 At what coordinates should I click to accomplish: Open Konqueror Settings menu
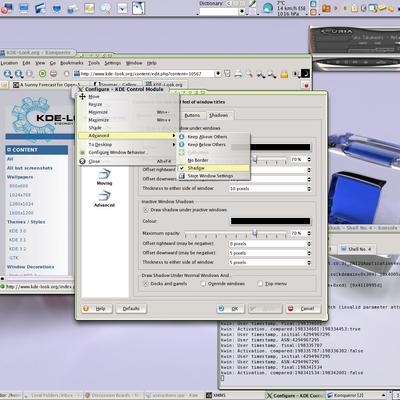click(x=113, y=63)
